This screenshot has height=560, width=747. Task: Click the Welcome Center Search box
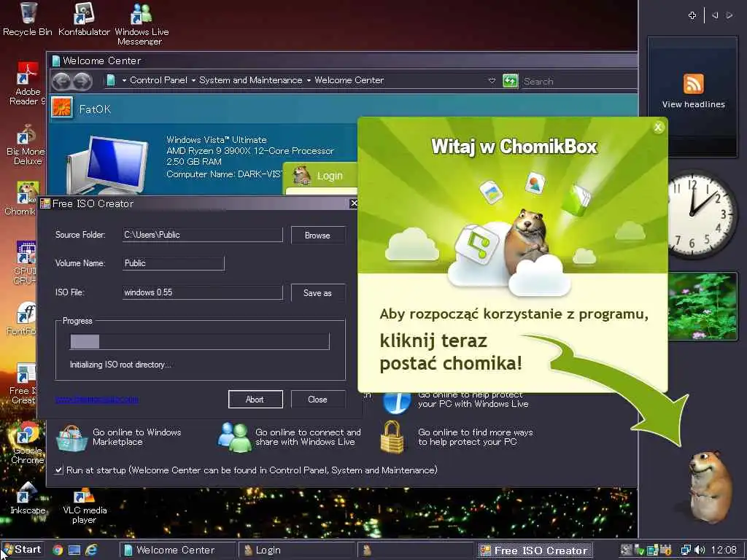pos(578,81)
